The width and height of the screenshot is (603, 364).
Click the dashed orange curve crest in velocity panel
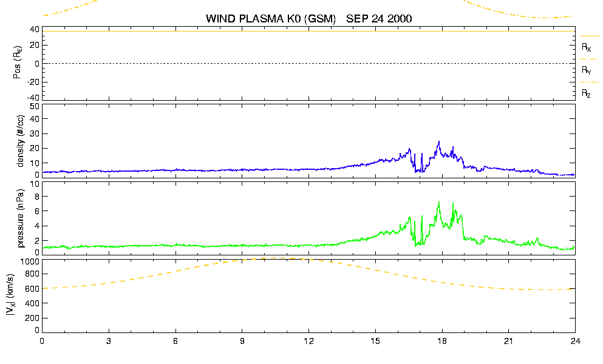click(x=279, y=258)
